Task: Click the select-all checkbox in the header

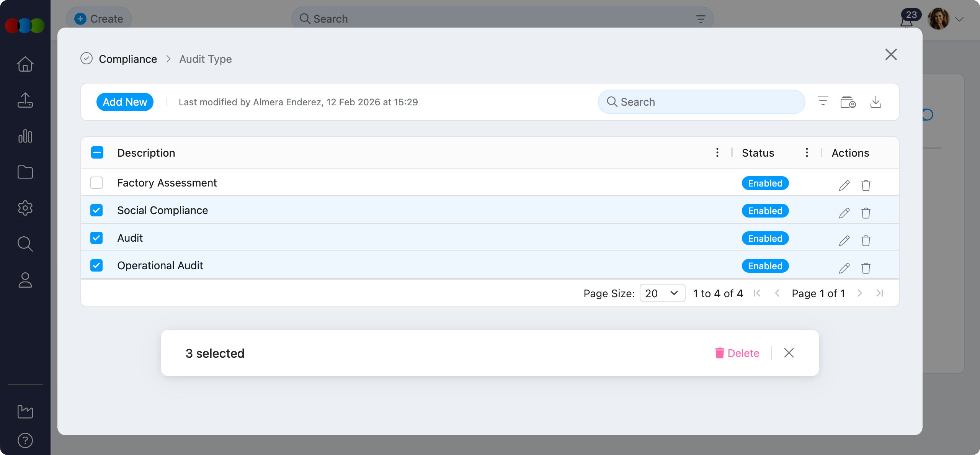Action: click(97, 152)
